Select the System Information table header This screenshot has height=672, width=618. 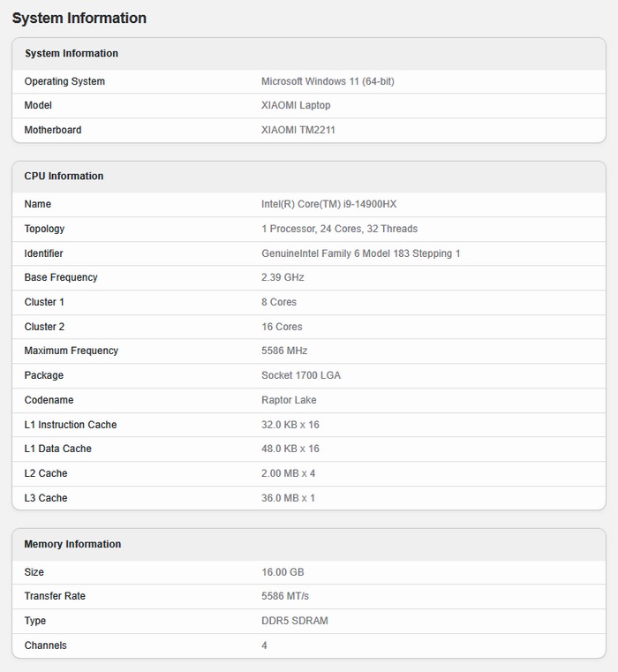pos(72,54)
